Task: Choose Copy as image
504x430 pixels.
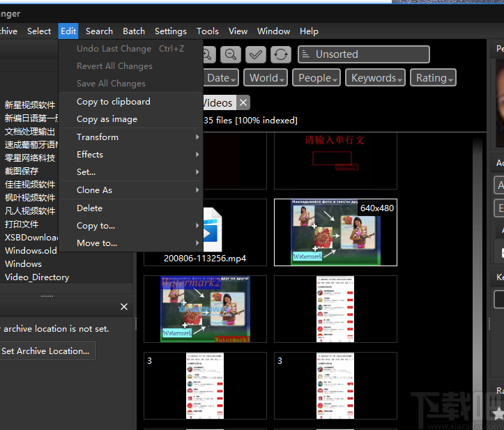Action: coord(130,119)
